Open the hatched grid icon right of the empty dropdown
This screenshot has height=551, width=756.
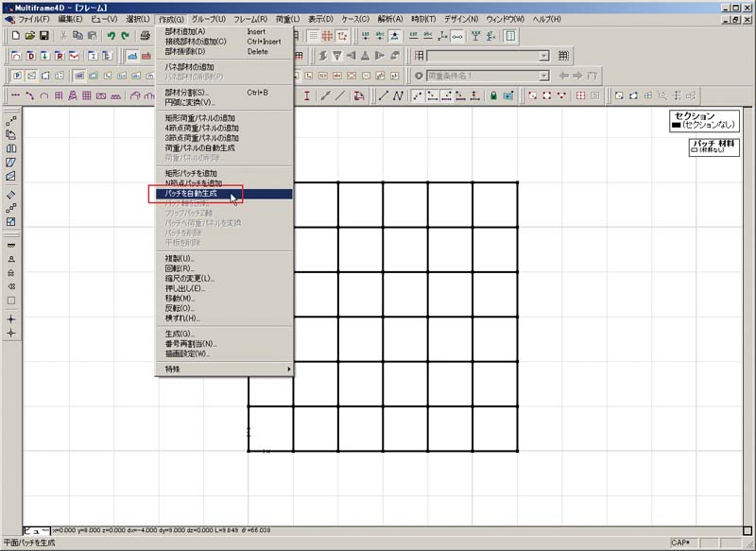coord(563,56)
